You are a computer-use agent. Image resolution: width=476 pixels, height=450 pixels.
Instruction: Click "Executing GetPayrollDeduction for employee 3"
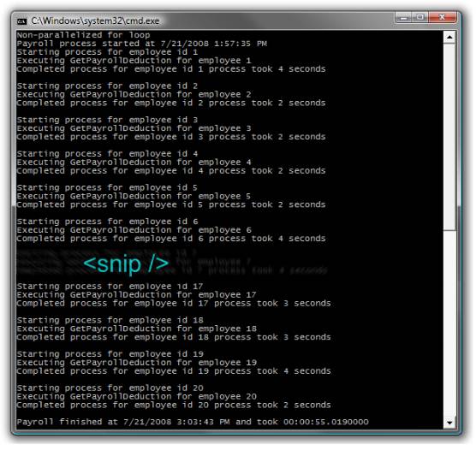(x=134, y=128)
